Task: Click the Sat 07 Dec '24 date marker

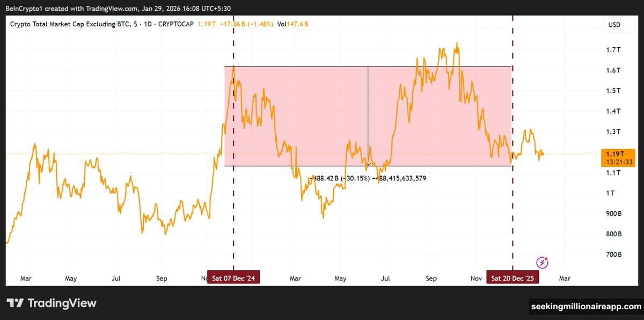Action: click(233, 277)
